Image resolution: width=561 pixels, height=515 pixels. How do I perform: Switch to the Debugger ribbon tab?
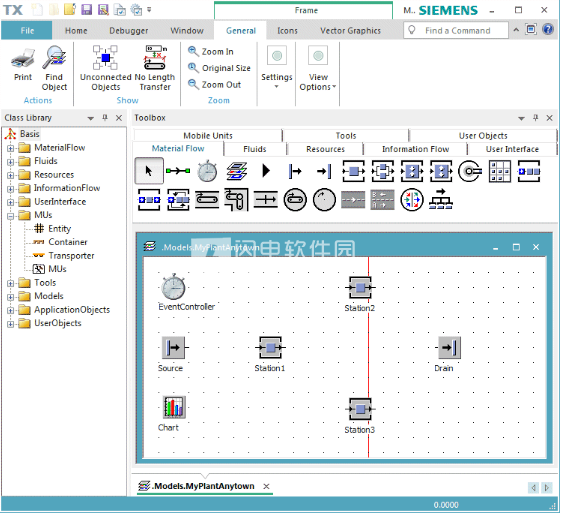(x=128, y=31)
